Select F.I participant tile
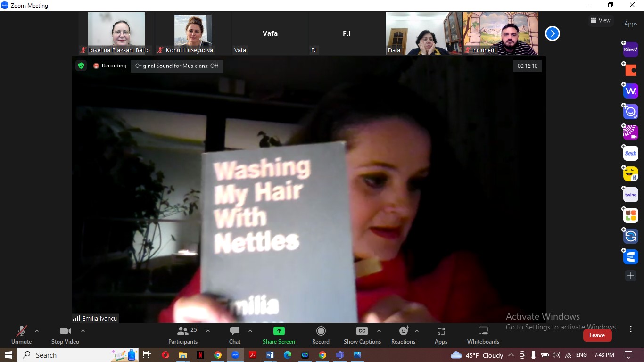The height and width of the screenshot is (362, 644). pos(347,33)
